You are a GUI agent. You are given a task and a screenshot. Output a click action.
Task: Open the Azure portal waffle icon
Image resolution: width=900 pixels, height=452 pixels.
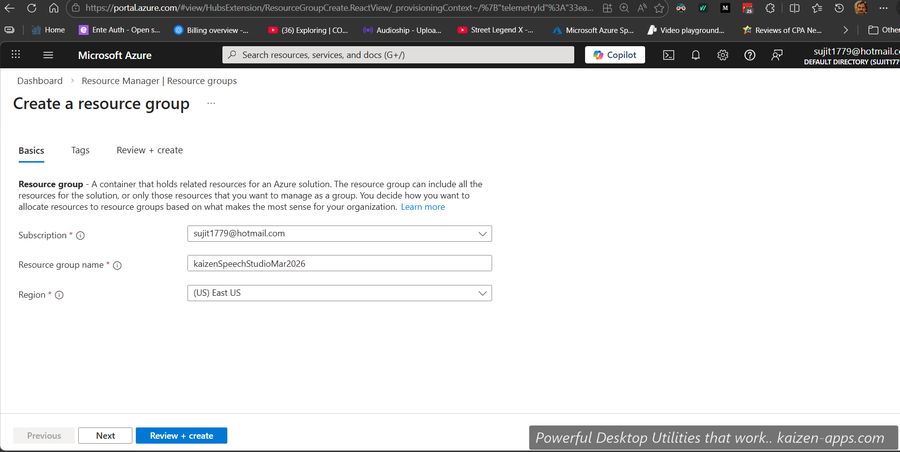[x=15, y=55]
